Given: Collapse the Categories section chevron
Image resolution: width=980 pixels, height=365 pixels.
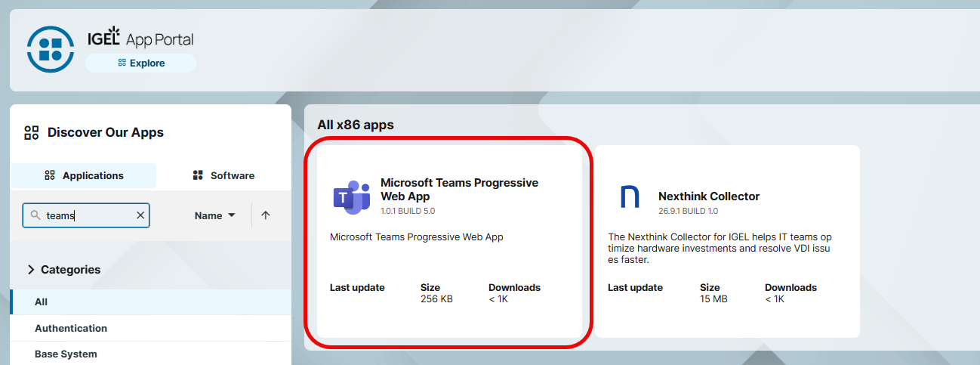Looking at the screenshot, I should pos(31,270).
